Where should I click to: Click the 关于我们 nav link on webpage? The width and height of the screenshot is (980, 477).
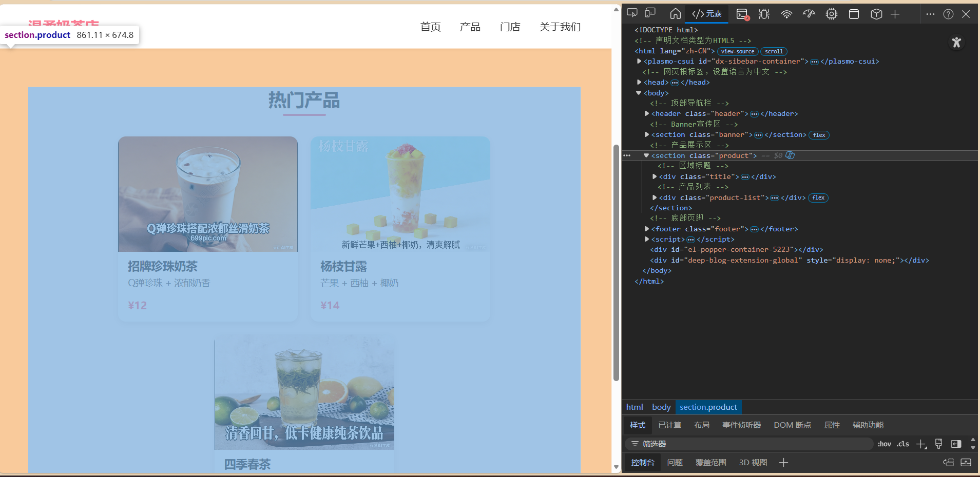(560, 27)
